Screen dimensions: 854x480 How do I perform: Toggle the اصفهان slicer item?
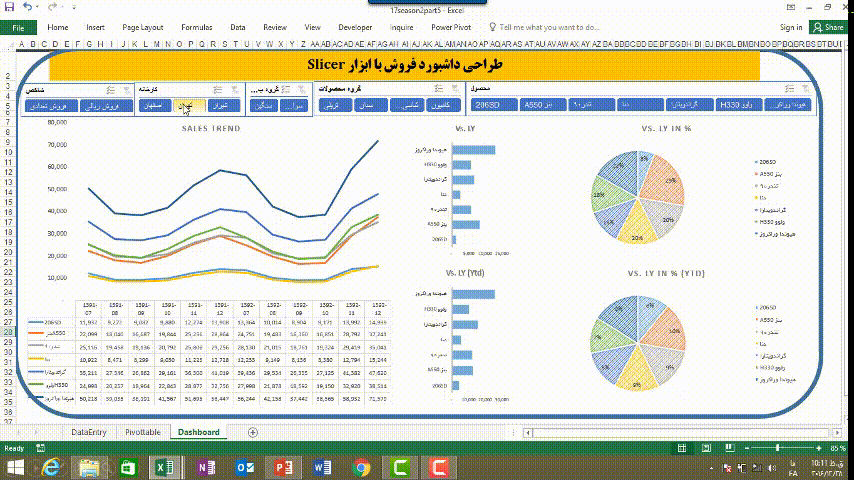[152, 104]
